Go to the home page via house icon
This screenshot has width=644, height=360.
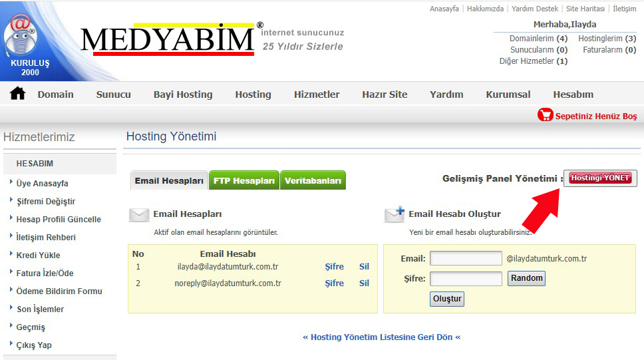18,94
